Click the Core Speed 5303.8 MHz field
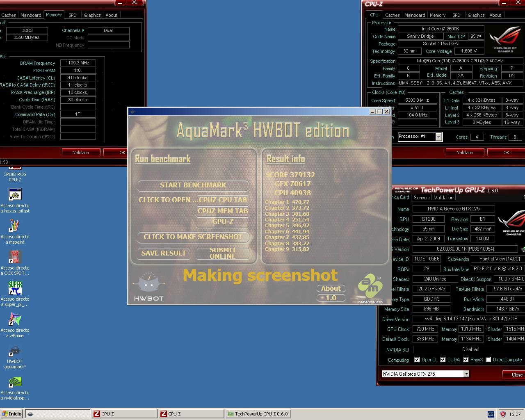The width and height of the screenshot is (525, 420). [417, 100]
